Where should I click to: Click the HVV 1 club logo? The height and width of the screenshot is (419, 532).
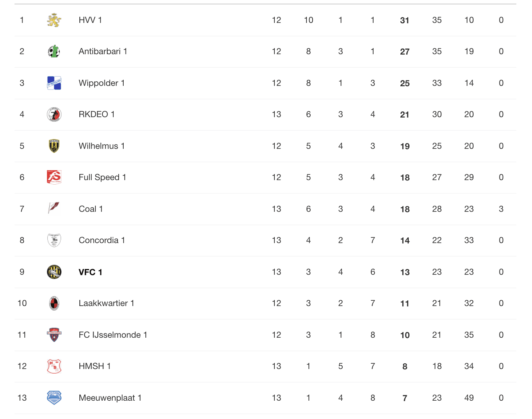(54, 20)
